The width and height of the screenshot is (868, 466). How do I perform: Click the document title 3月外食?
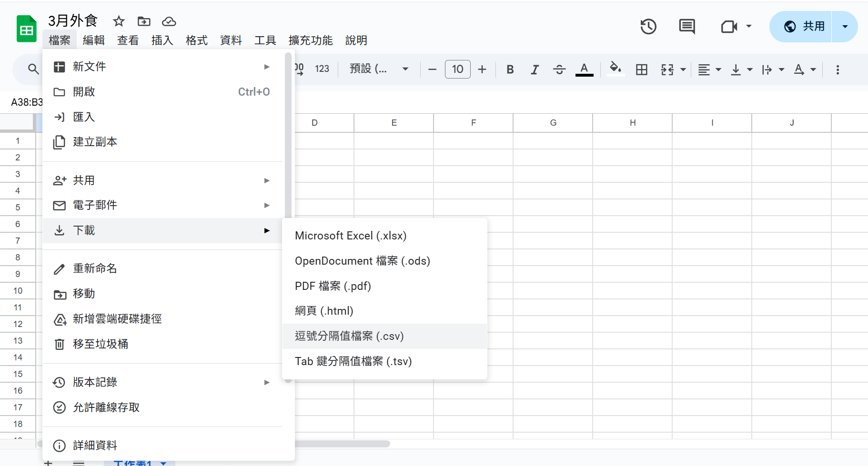point(73,20)
